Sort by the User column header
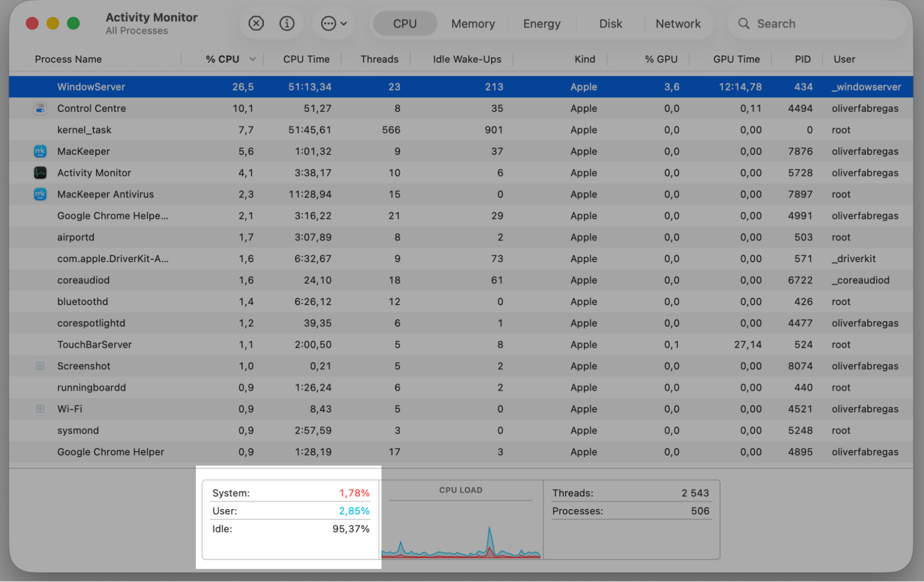 point(844,59)
